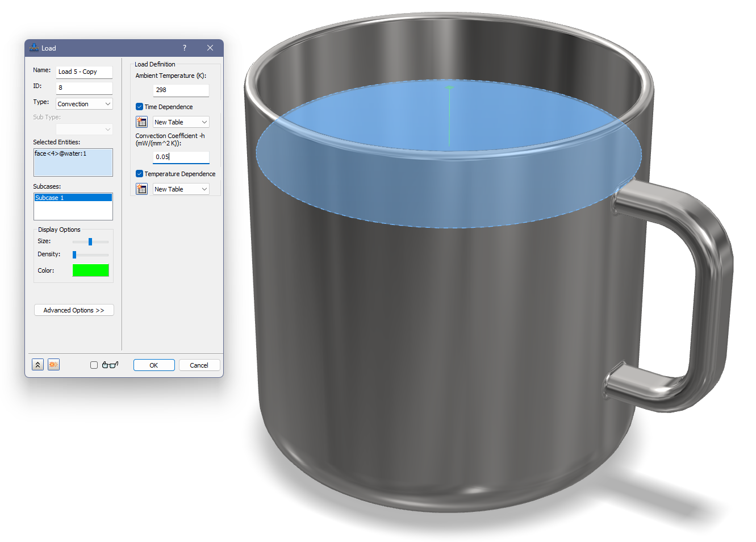Expand Advanced Options
Image resolution: width=756 pixels, height=542 pixels.
click(x=74, y=310)
